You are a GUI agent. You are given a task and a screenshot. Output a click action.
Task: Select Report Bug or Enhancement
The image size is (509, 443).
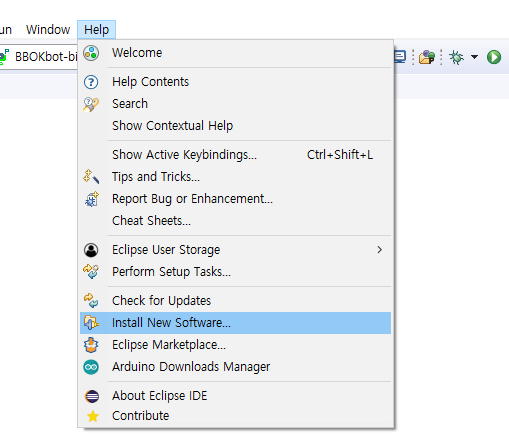click(x=235, y=199)
